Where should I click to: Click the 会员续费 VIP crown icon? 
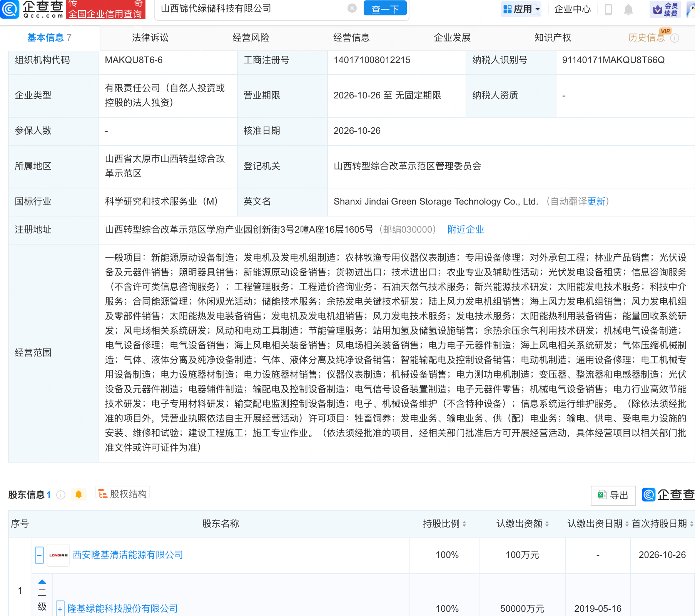coord(665,9)
